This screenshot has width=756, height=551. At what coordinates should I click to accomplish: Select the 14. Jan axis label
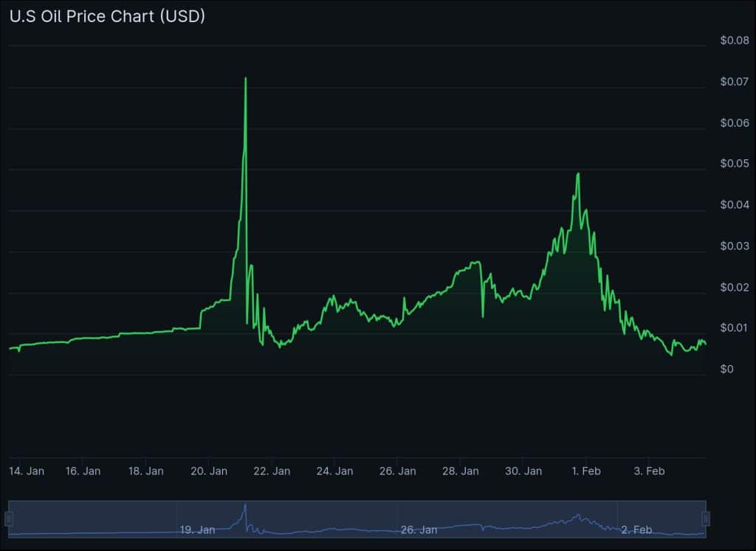pos(27,471)
